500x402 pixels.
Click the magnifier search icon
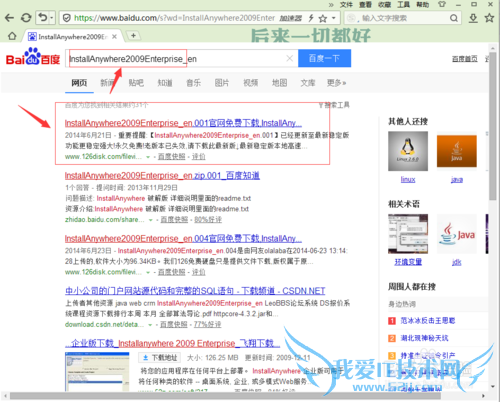coord(454,18)
